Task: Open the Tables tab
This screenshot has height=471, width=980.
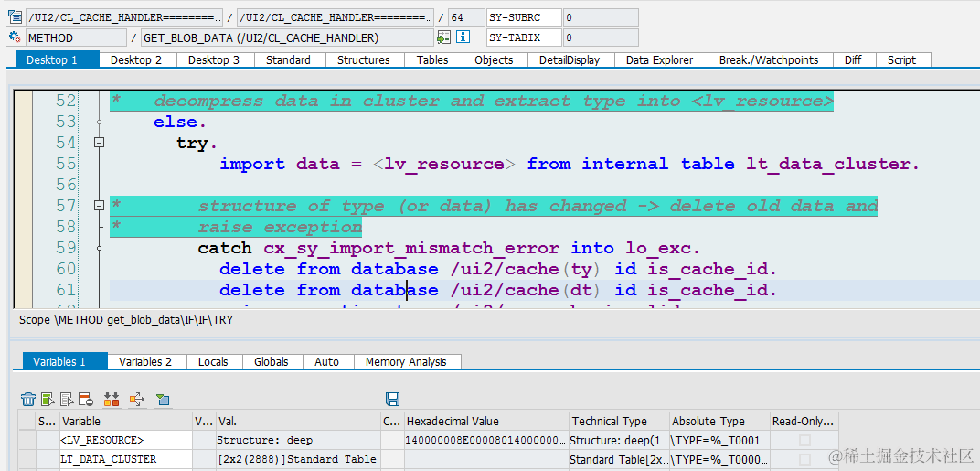Action: (433, 60)
